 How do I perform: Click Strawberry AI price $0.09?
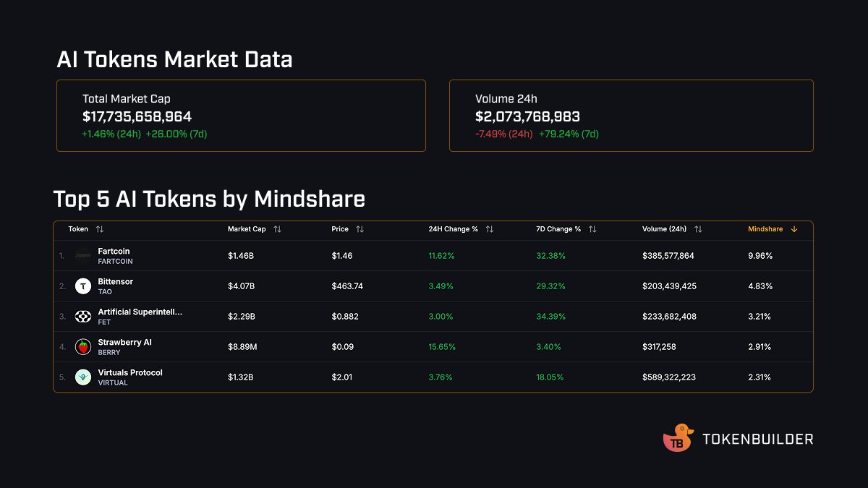(x=342, y=347)
